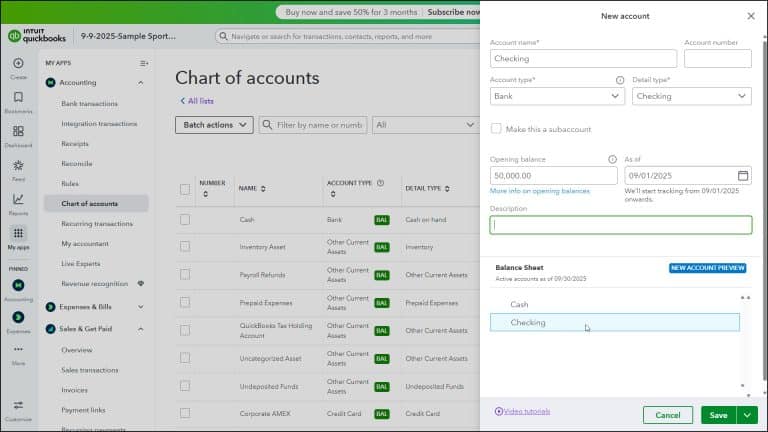This screenshot has height=432, width=768.
Task: Open the Detail type Checking dropdown
Action: point(692,96)
